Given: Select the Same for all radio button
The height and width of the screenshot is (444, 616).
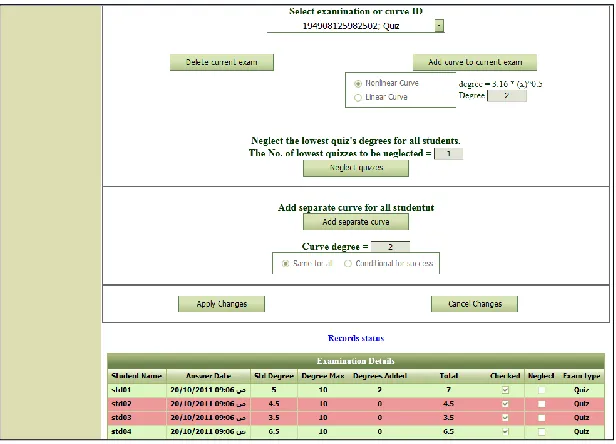Looking at the screenshot, I should (286, 264).
